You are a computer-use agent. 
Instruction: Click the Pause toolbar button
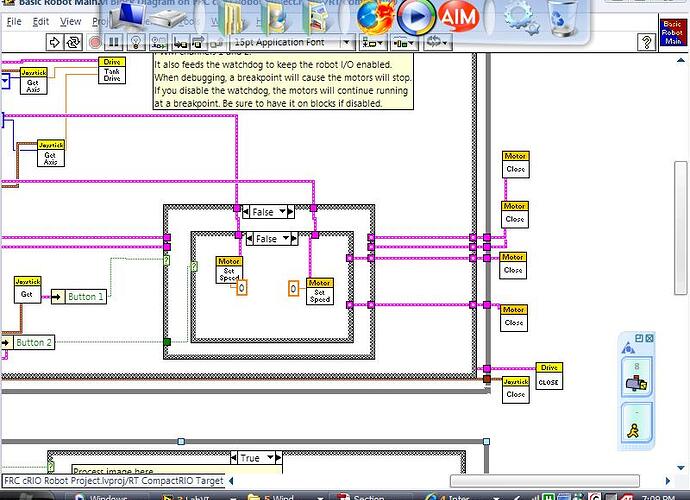pyautogui.click(x=114, y=43)
